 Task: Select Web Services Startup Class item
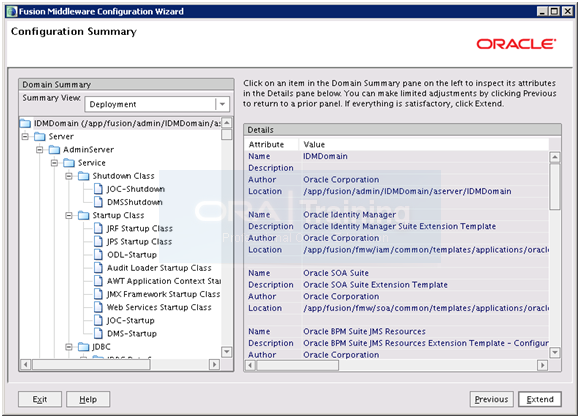[159, 307]
